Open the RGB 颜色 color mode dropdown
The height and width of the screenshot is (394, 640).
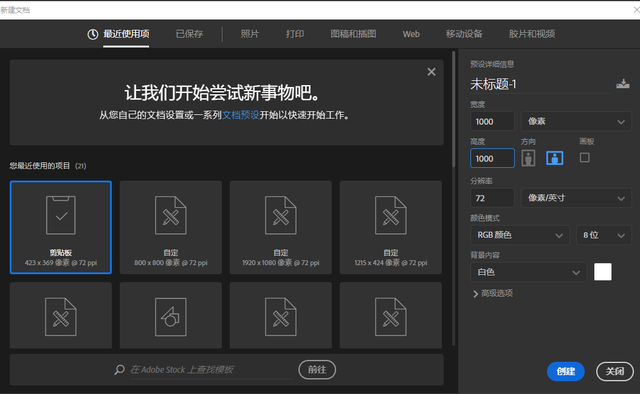click(x=520, y=235)
